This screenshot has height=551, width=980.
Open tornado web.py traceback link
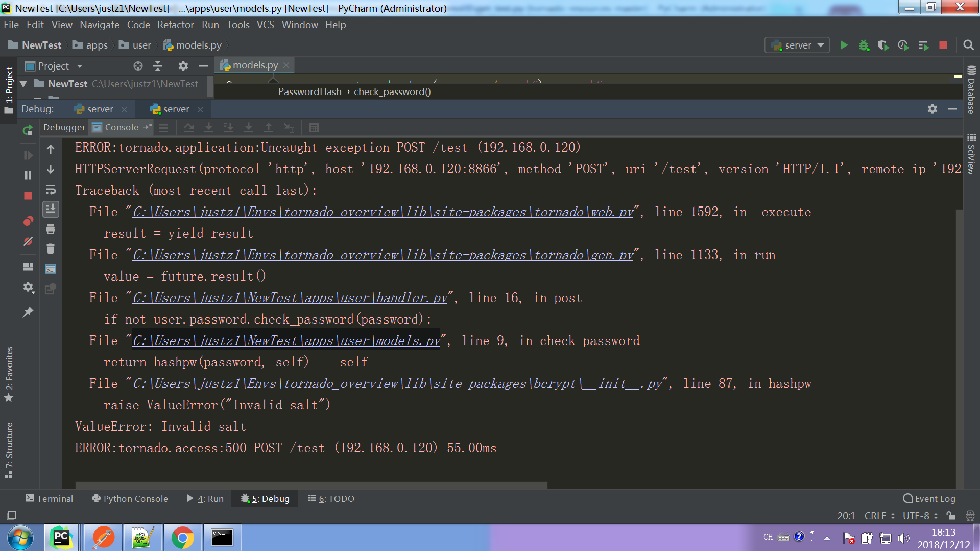pyautogui.click(x=383, y=212)
